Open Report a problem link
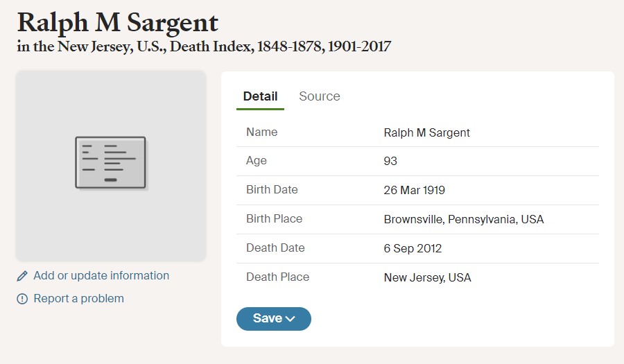The width and height of the screenshot is (624, 364). [x=78, y=298]
